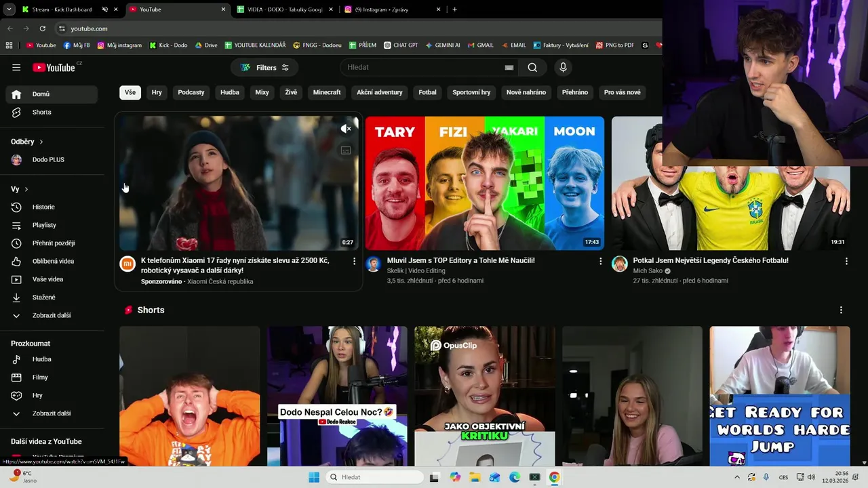Click the Xiaomi channel avatar
The width and height of the screenshot is (868, 488).
127,264
